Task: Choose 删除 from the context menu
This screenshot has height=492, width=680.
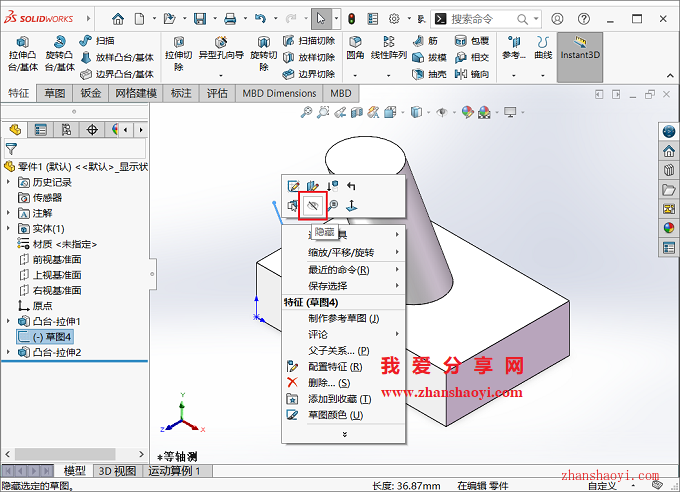Action: [328, 382]
